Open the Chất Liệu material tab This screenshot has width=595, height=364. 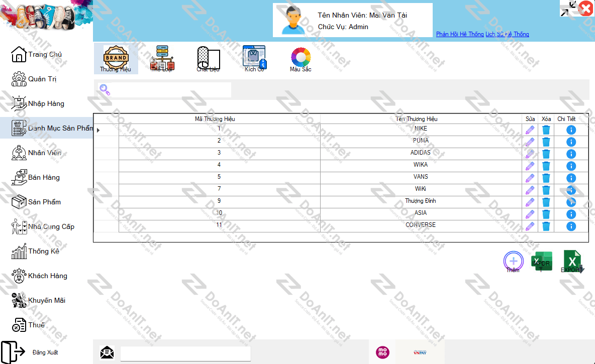(209, 59)
